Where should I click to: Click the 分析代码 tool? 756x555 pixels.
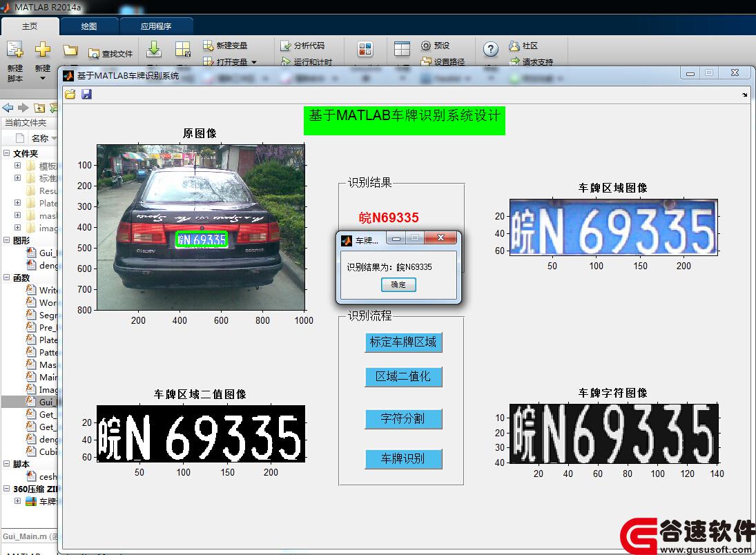click(x=303, y=46)
